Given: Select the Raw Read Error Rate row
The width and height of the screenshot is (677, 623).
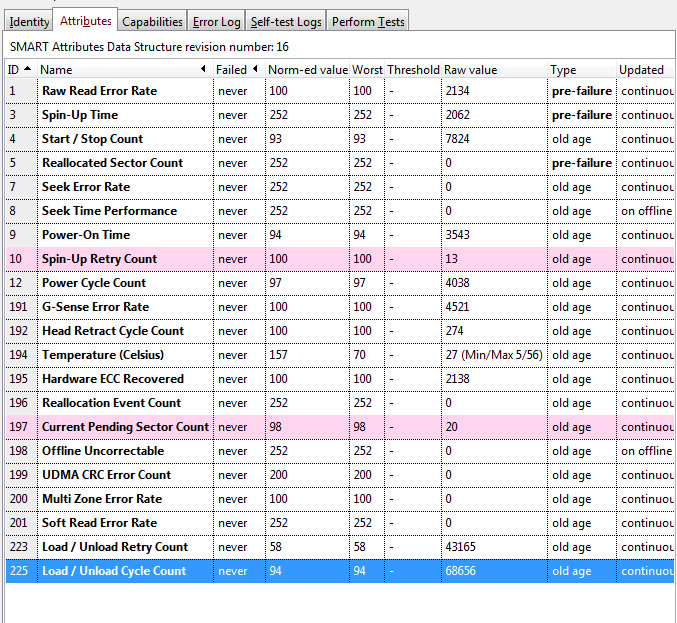Looking at the screenshot, I should coord(339,91).
